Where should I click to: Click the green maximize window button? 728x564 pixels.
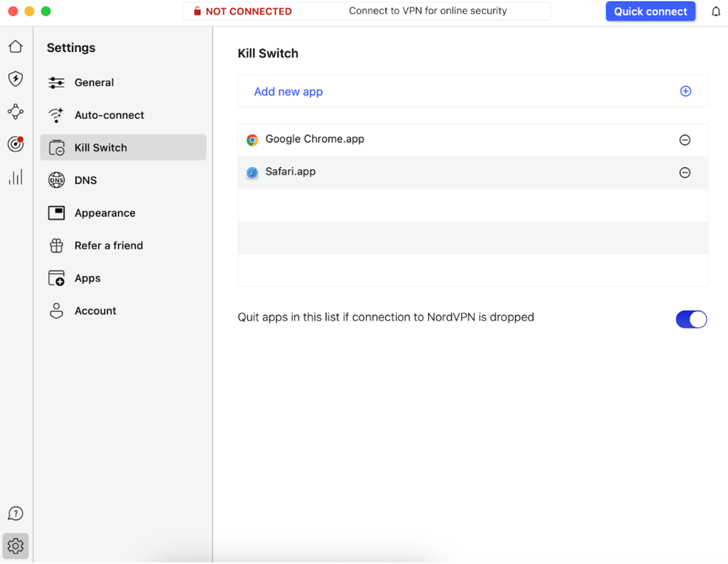coord(45,11)
